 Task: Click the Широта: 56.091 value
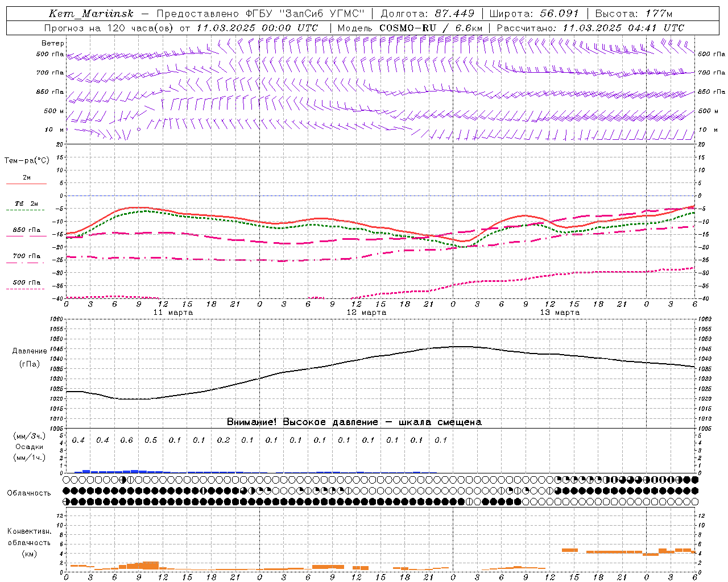click(x=534, y=14)
